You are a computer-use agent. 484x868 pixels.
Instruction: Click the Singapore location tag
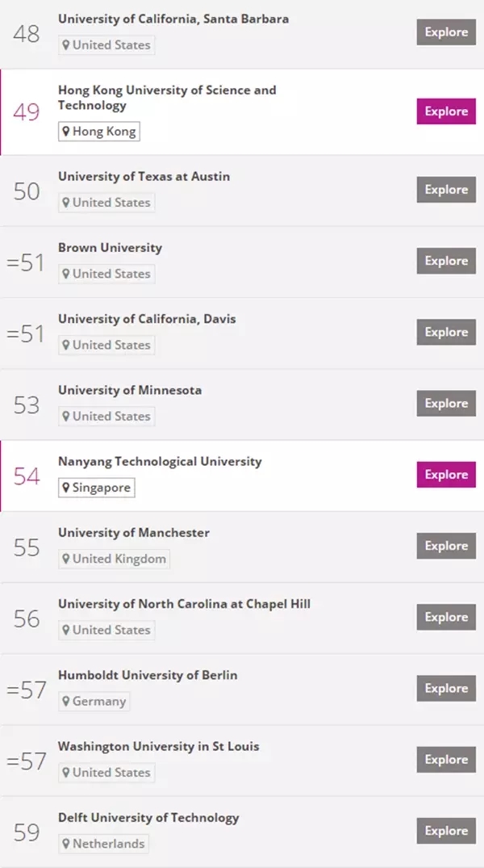96,488
